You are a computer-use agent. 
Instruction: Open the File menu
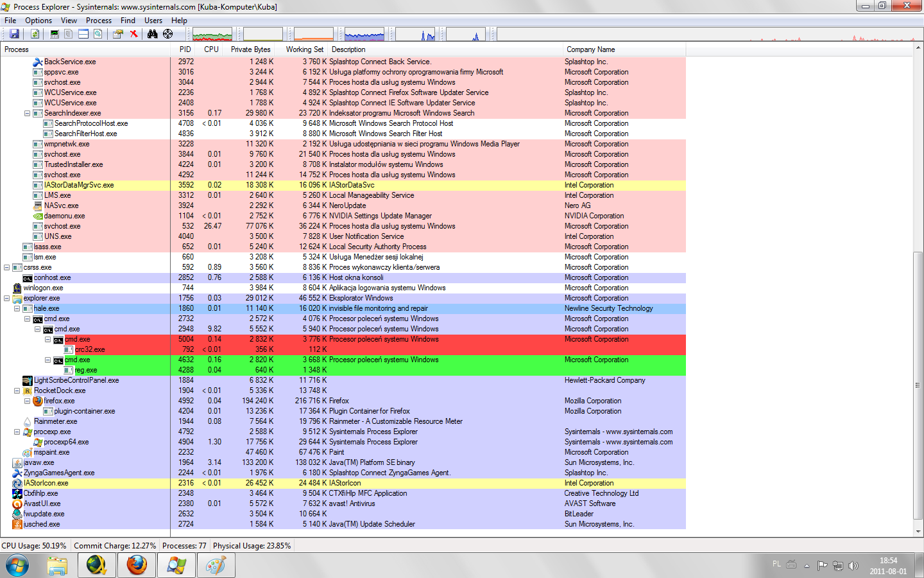[x=10, y=21]
